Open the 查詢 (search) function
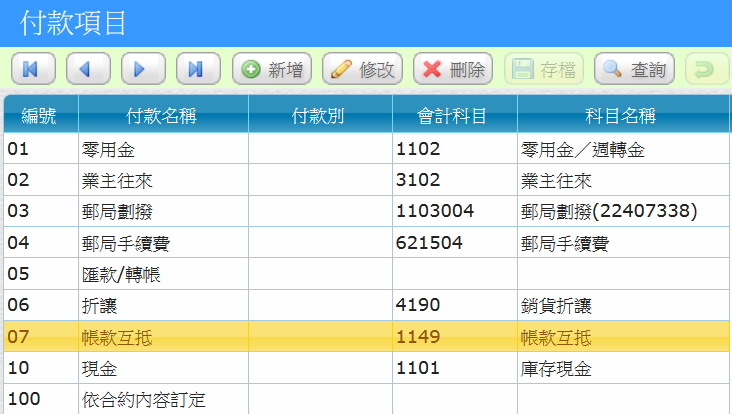732x414 pixels. [634, 69]
